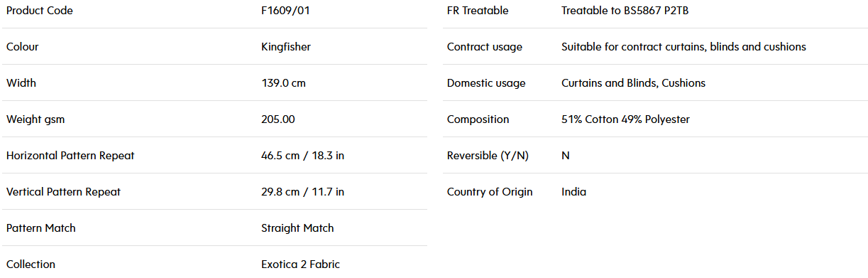
Task: Click the Straight Match value
Action: [297, 228]
